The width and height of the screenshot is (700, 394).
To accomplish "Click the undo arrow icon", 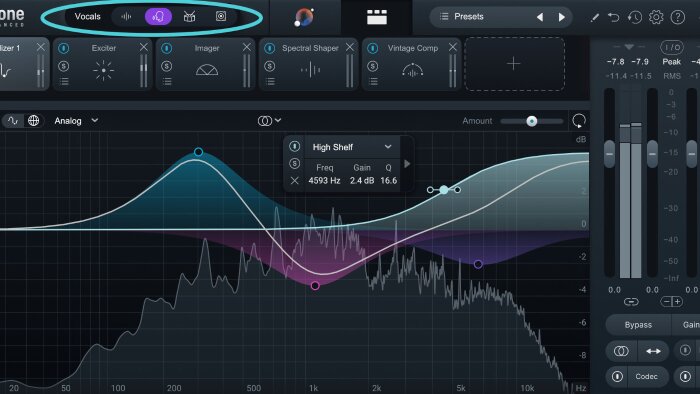I will point(614,17).
